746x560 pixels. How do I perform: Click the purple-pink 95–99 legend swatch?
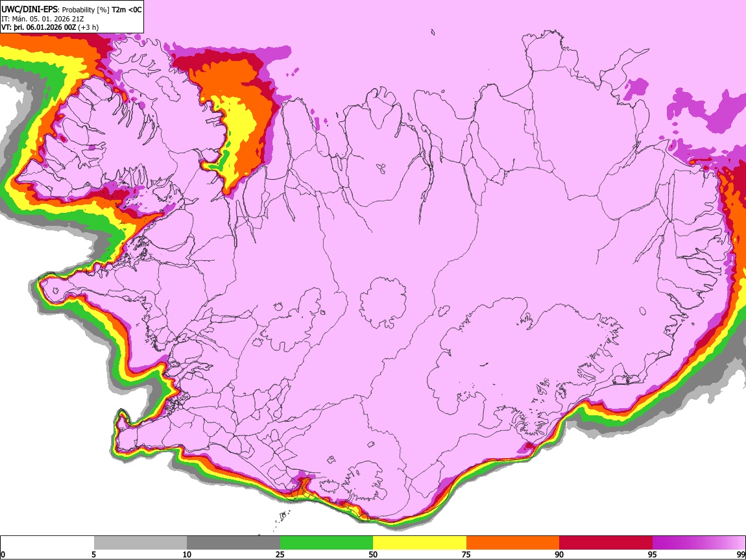pos(699,543)
